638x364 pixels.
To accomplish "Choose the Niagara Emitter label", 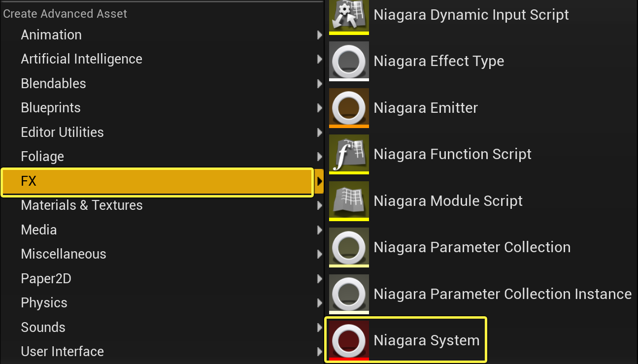I will tap(426, 108).
